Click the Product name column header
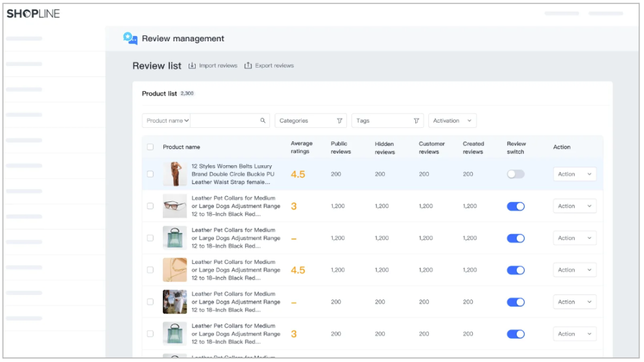This screenshot has width=644, height=362. pos(181,147)
